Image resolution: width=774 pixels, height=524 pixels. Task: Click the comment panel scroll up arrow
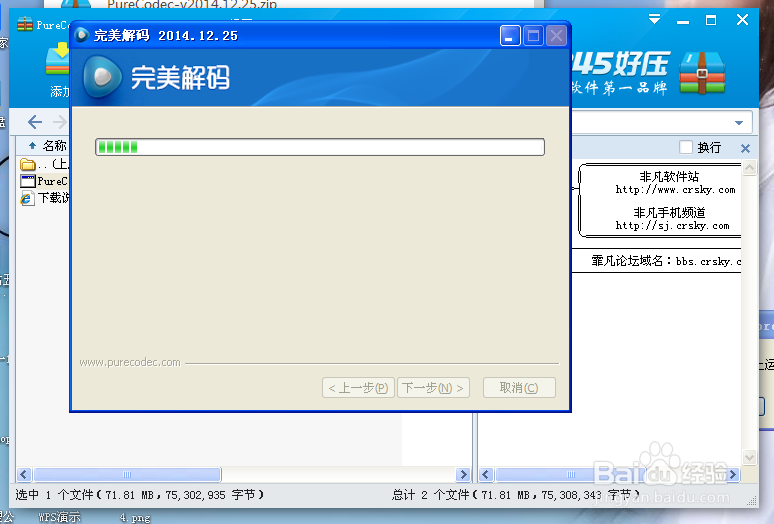[749, 168]
